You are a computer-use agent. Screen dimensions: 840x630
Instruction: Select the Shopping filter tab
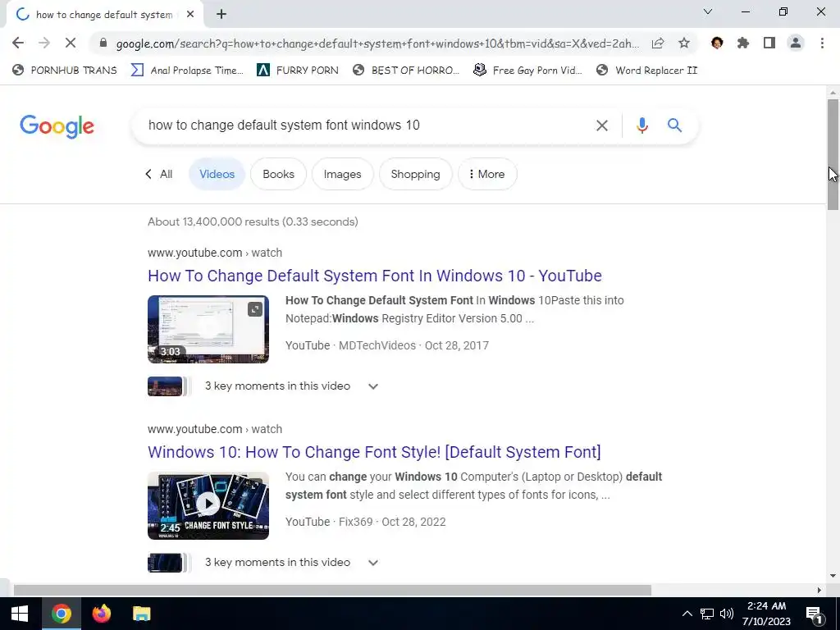pyautogui.click(x=415, y=174)
